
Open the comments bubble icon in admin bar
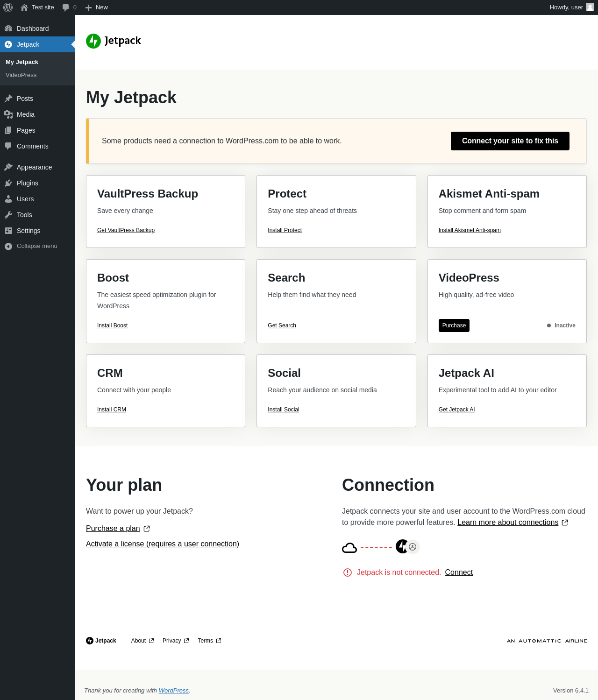(x=65, y=7)
